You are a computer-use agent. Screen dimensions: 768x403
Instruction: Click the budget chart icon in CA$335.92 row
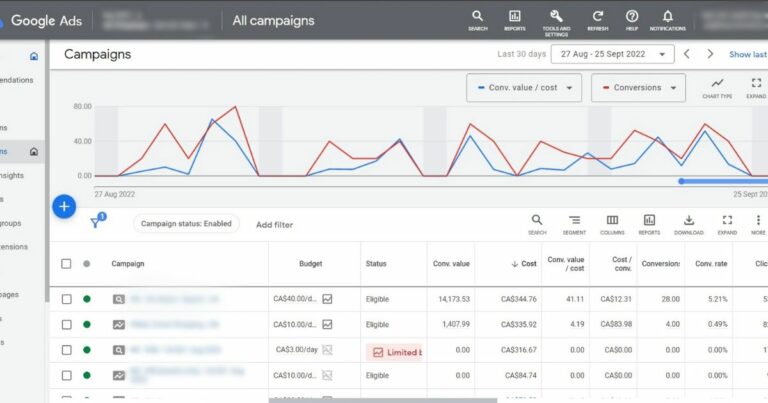(327, 324)
